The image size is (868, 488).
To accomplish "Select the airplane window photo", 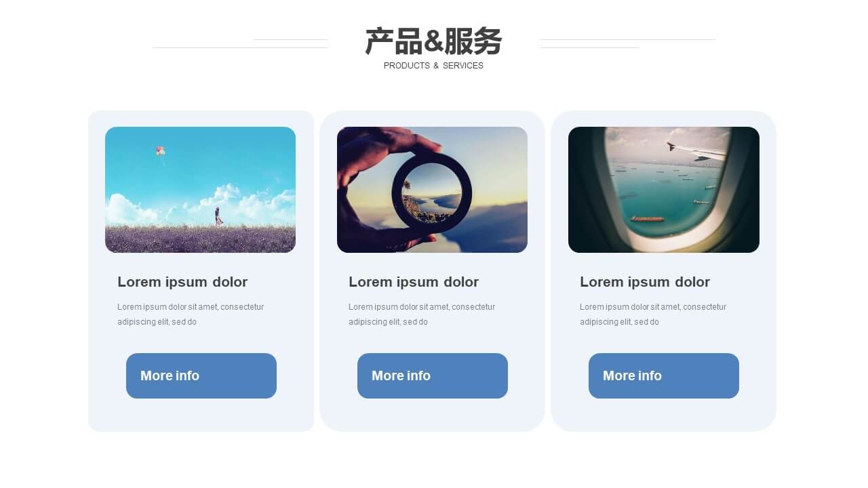I will (664, 190).
